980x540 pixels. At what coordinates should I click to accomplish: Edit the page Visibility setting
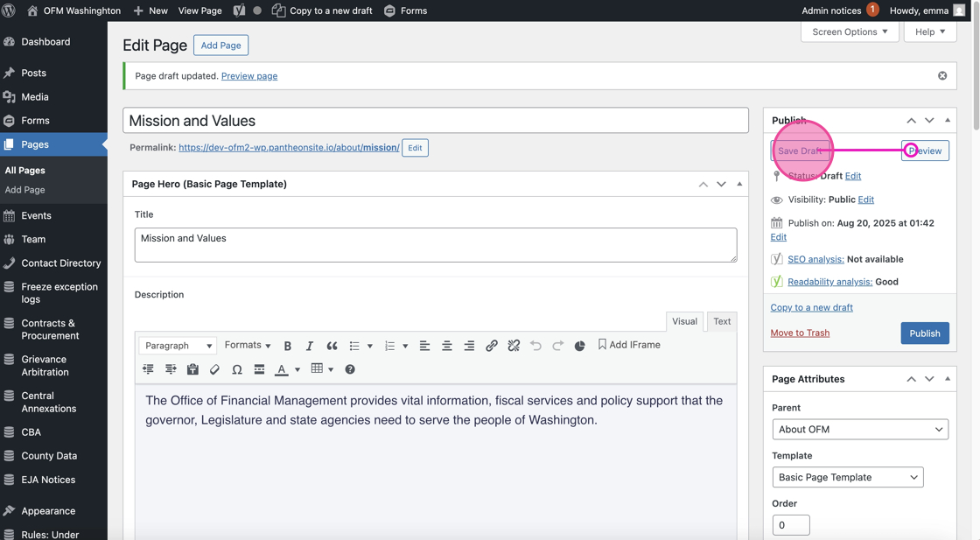pyautogui.click(x=865, y=200)
